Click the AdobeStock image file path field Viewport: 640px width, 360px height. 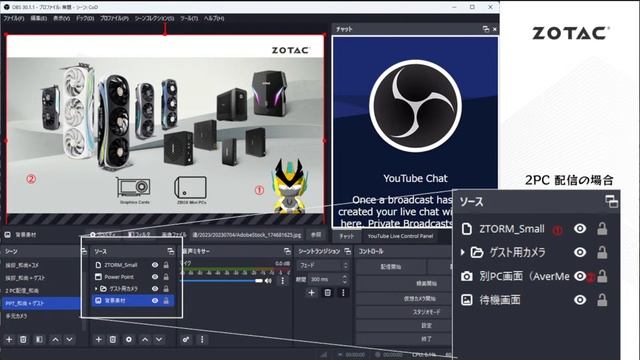247,235
